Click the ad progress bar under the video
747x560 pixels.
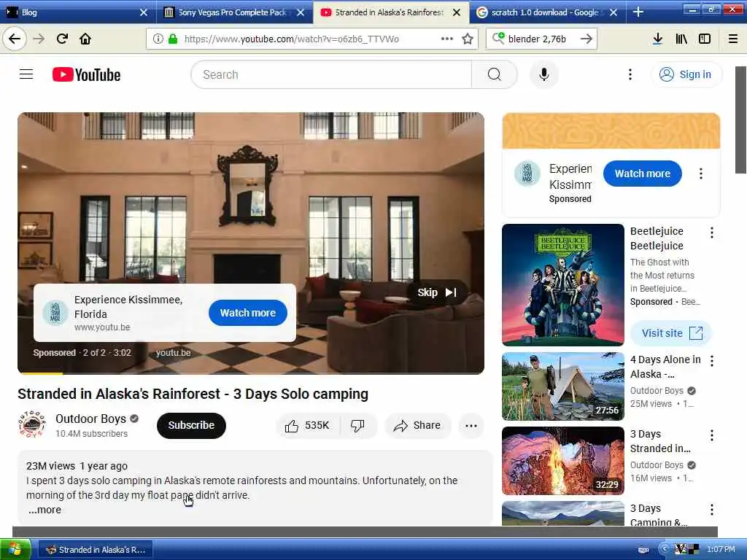(251, 373)
